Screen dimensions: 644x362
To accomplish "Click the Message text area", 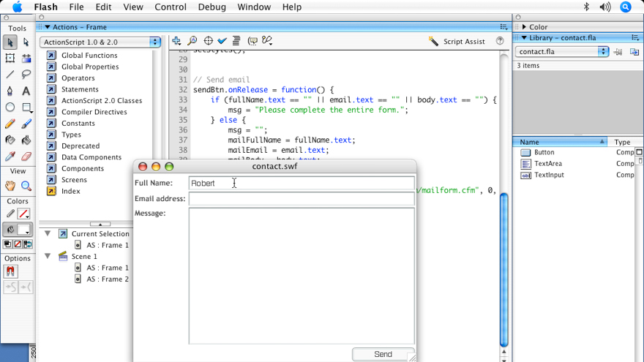I will tap(302, 276).
